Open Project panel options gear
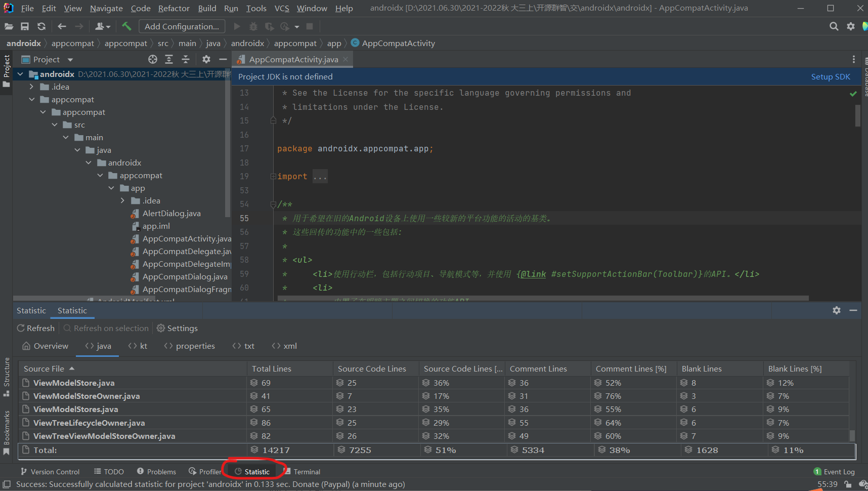The height and width of the screenshot is (491, 868). [206, 59]
